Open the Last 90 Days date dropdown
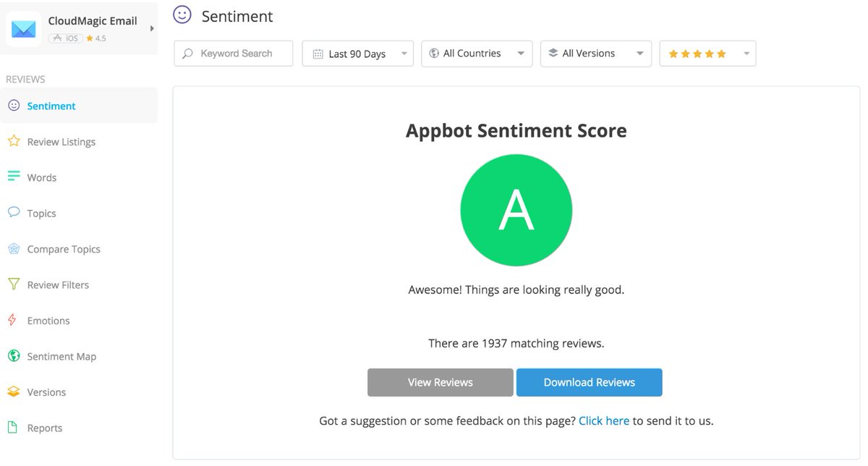Image resolution: width=868 pixels, height=466 pixels. [357, 54]
